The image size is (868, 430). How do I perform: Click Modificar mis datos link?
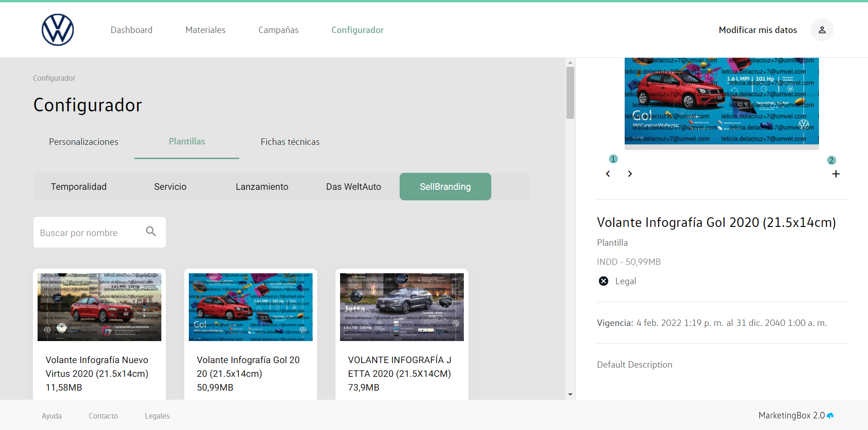pyautogui.click(x=758, y=30)
